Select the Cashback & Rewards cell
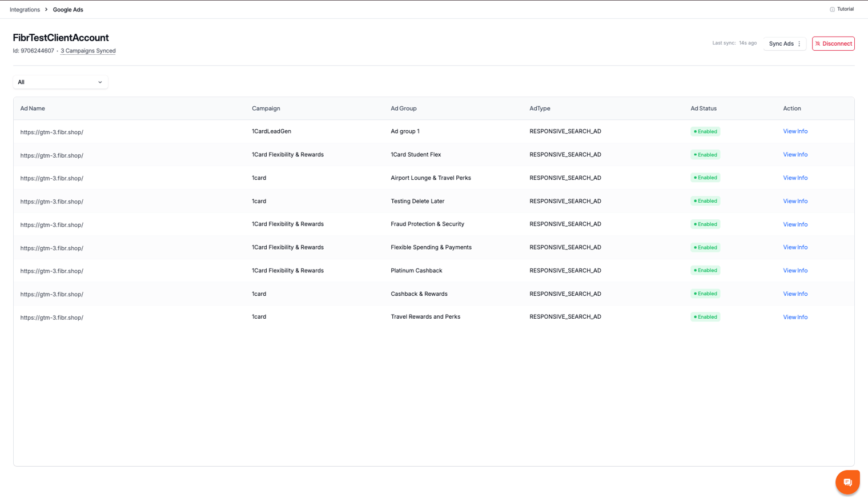This screenshot has width=868, height=502. (419, 294)
